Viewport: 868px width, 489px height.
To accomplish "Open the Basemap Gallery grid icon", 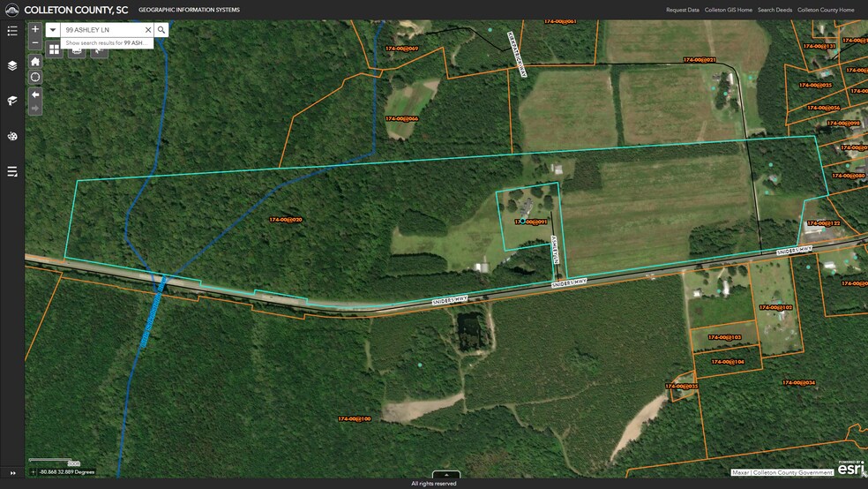I will [x=54, y=49].
